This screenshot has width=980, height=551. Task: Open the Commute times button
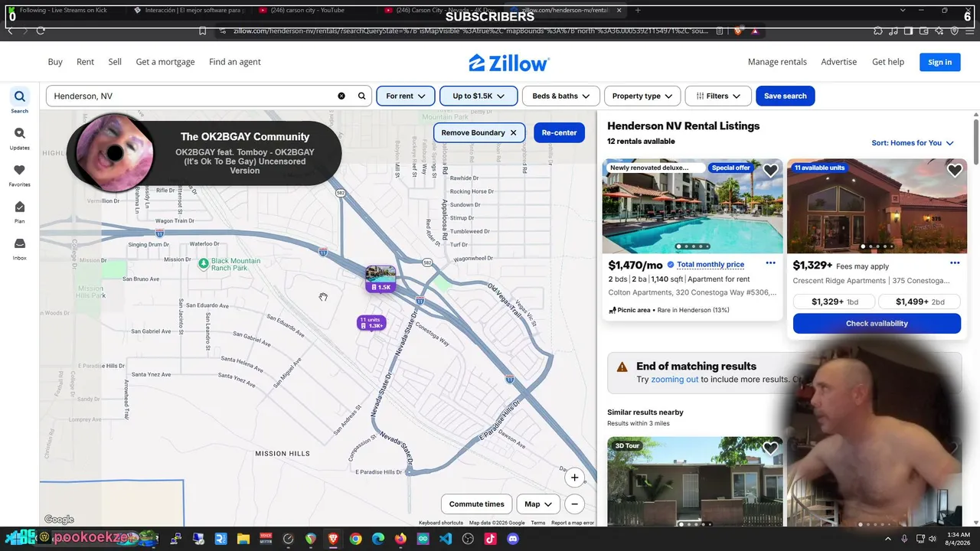coord(476,504)
